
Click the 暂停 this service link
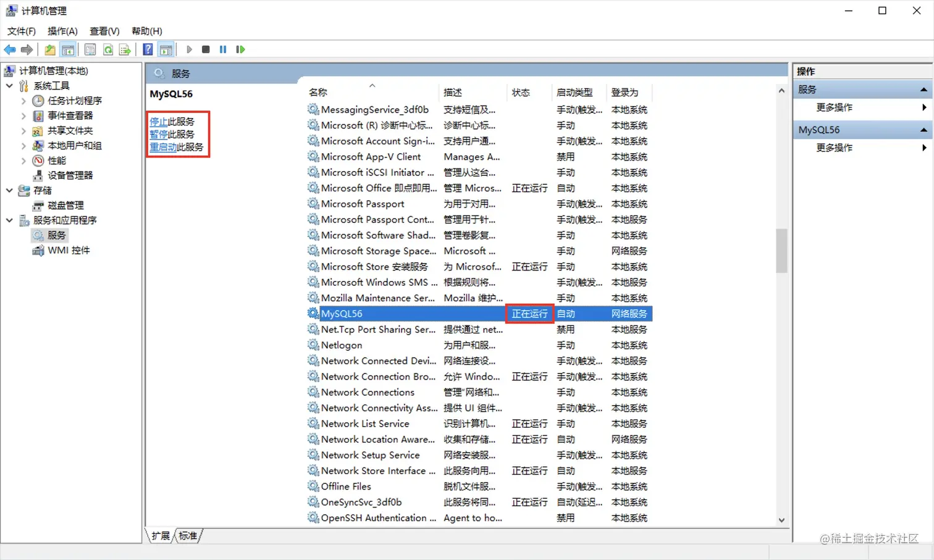coord(159,134)
